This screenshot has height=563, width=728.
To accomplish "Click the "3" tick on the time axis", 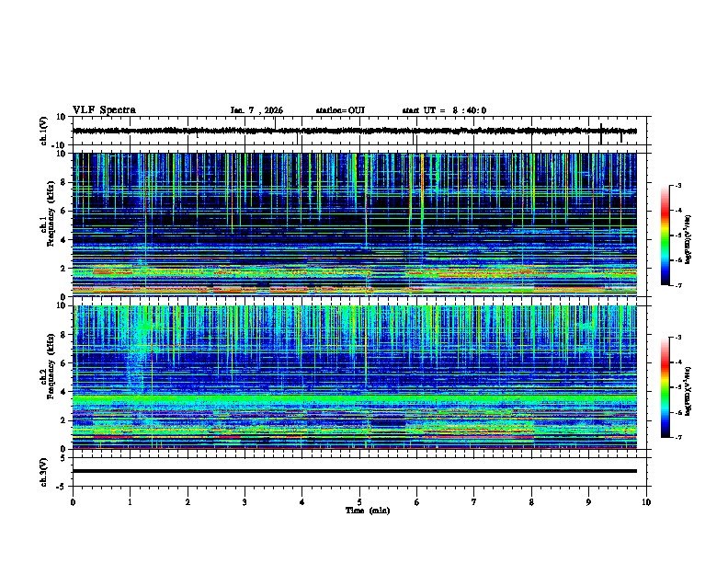I will 245,502.
